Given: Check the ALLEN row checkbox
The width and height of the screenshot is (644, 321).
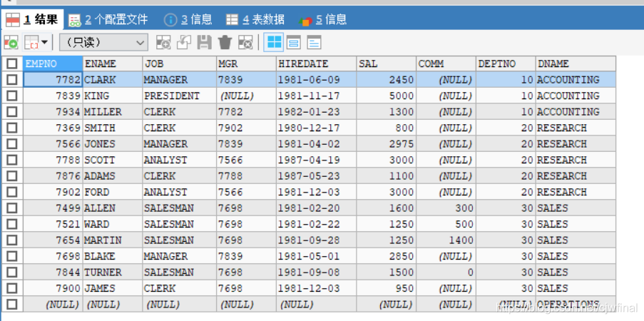Looking at the screenshot, I should (x=12, y=208).
